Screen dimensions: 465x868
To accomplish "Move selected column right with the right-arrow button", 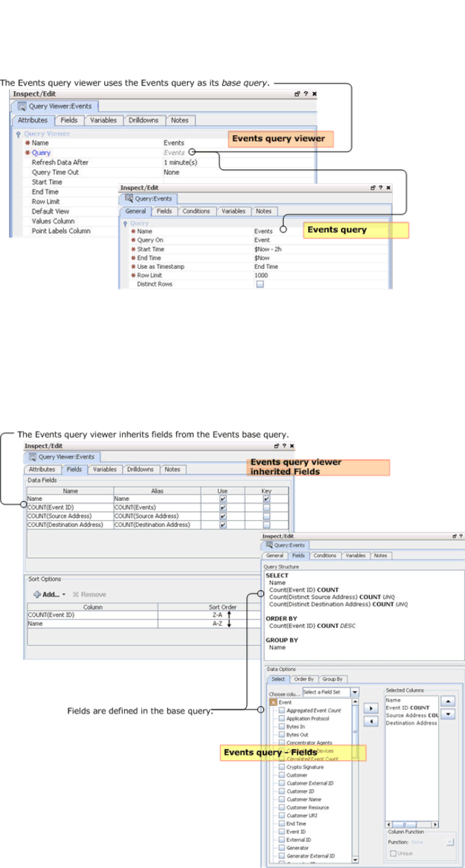I will pyautogui.click(x=370, y=708).
